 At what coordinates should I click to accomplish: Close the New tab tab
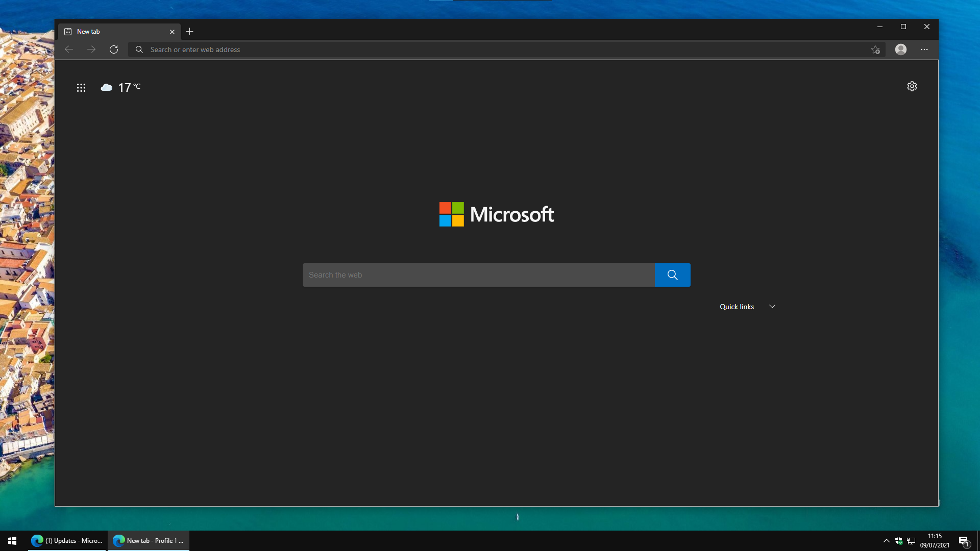pos(172,32)
